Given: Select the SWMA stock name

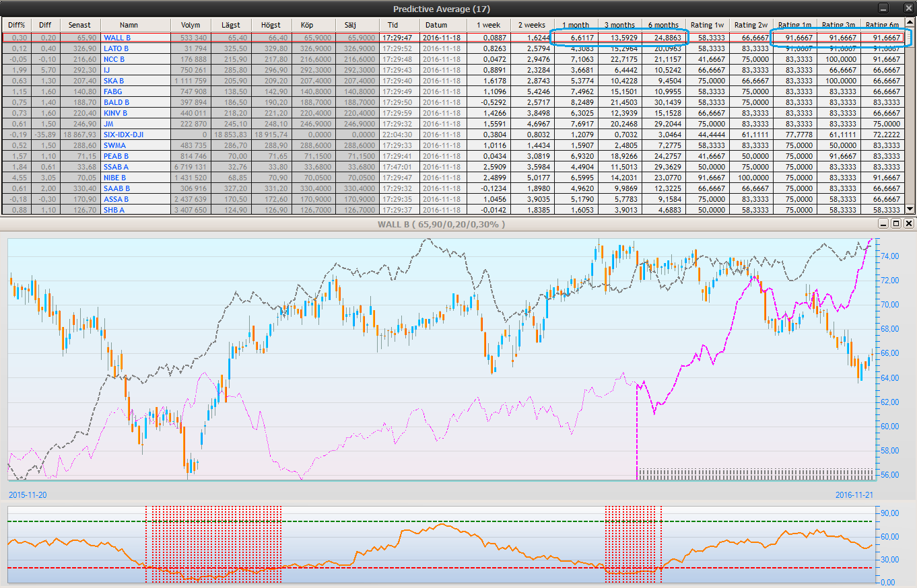Looking at the screenshot, I should 114,145.
